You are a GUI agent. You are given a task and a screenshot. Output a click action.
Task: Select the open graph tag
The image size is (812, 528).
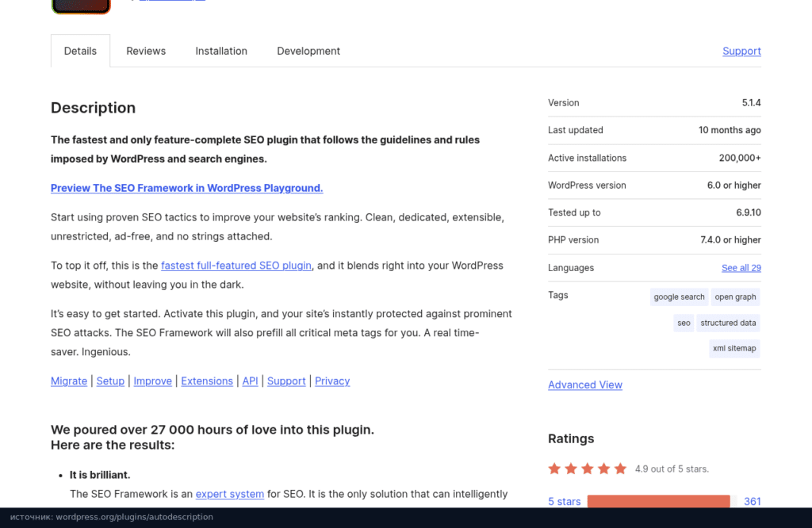[x=735, y=297]
